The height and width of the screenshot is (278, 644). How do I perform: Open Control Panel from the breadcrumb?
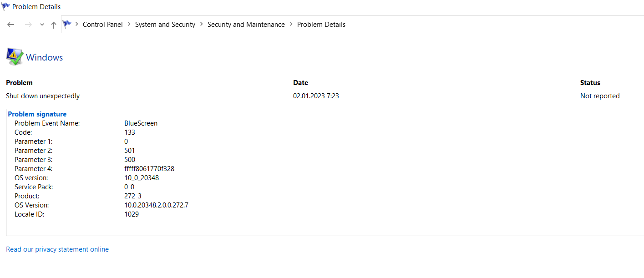click(102, 24)
